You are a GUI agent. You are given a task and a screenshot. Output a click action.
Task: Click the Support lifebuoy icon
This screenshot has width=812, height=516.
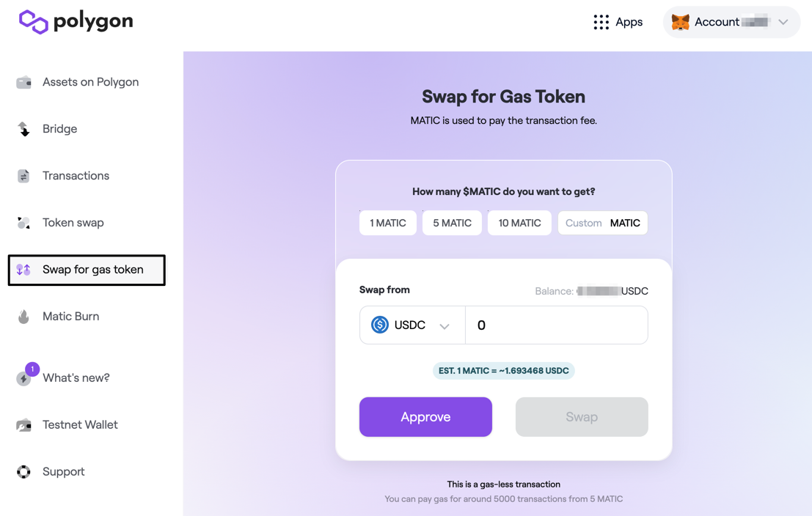[x=23, y=471]
